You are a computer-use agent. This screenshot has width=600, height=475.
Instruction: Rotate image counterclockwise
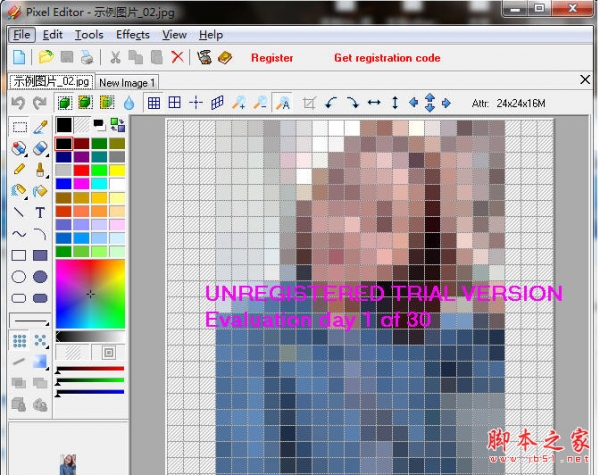click(x=331, y=103)
